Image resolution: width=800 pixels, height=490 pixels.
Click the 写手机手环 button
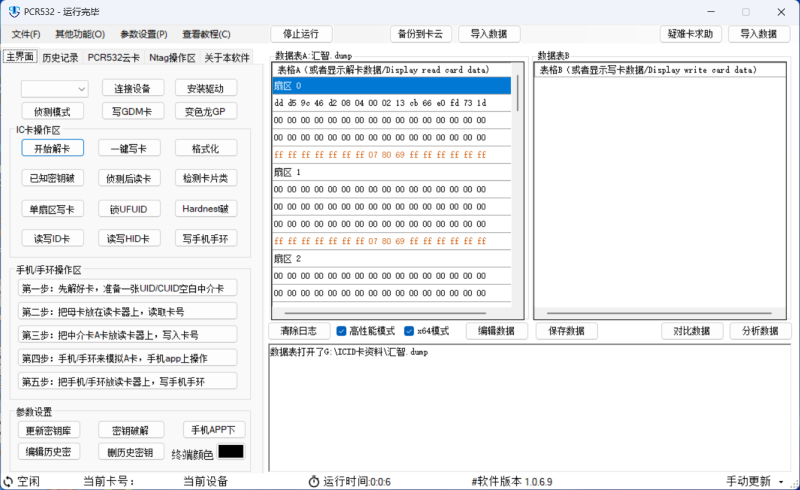(206, 238)
